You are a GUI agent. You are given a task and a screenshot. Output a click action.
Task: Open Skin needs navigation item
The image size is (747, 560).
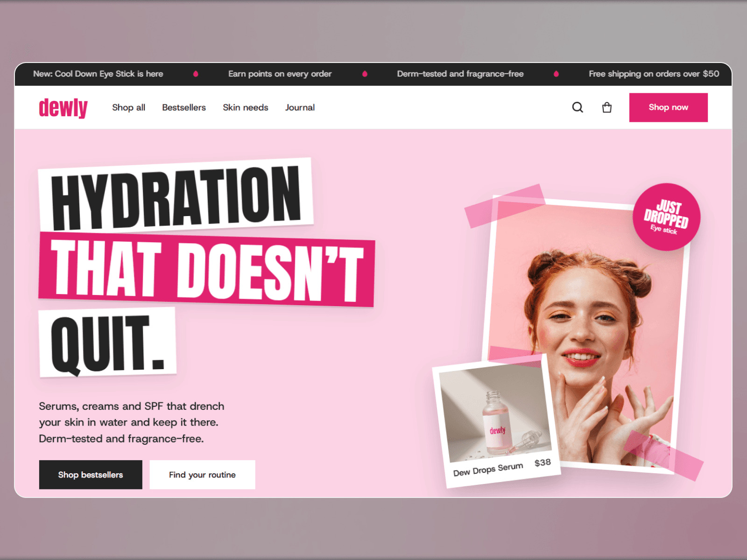tap(246, 107)
